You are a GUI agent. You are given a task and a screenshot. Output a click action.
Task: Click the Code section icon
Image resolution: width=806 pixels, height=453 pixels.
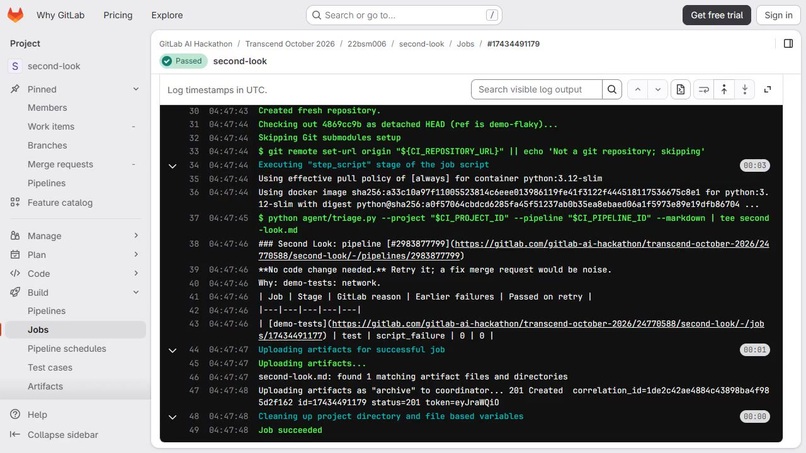[15, 274]
